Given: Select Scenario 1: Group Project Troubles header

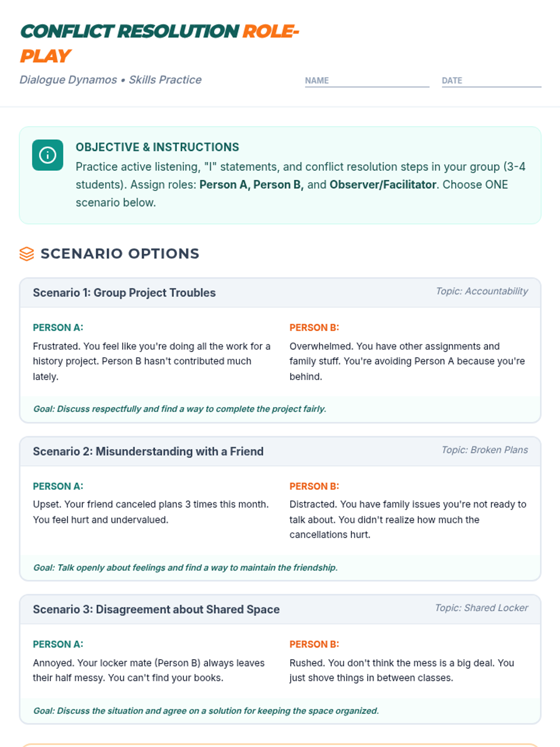Looking at the screenshot, I should (124, 293).
